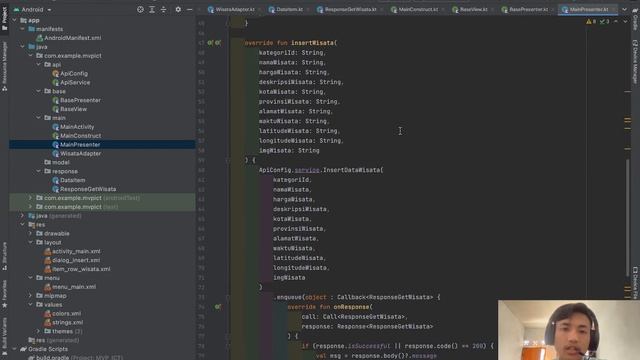640x360 pixels.
Task: Open Project panel settings gear
Action: pos(178,9)
